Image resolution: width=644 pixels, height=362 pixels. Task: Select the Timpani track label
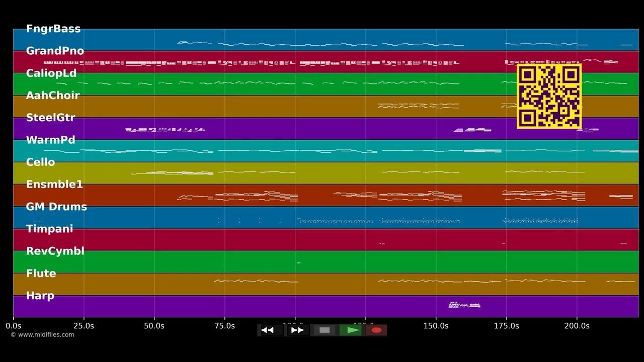[x=49, y=229]
